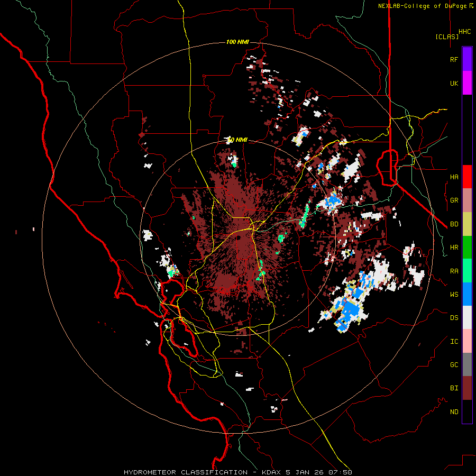Viewport: 476px width, 476px height.
Task: Select the BI brown legend swatch
Action: coord(467,388)
